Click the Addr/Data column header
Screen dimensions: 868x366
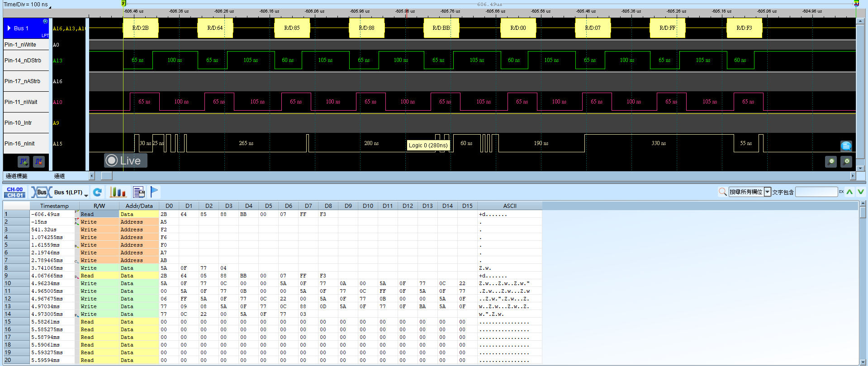tap(139, 206)
